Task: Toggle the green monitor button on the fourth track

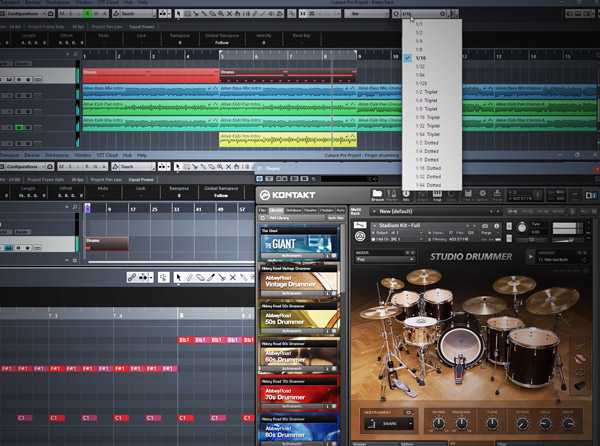Action: (19, 127)
